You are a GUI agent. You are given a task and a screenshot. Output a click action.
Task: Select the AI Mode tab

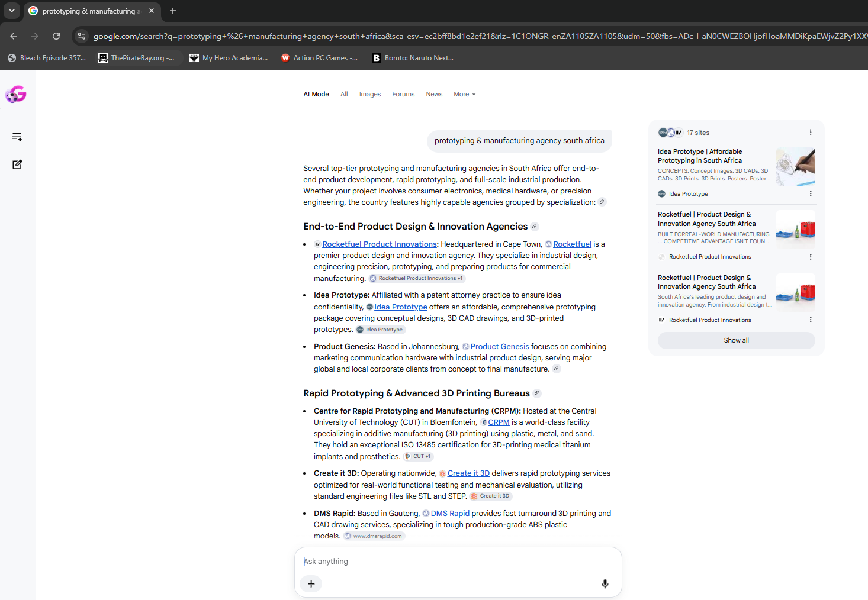coord(316,94)
